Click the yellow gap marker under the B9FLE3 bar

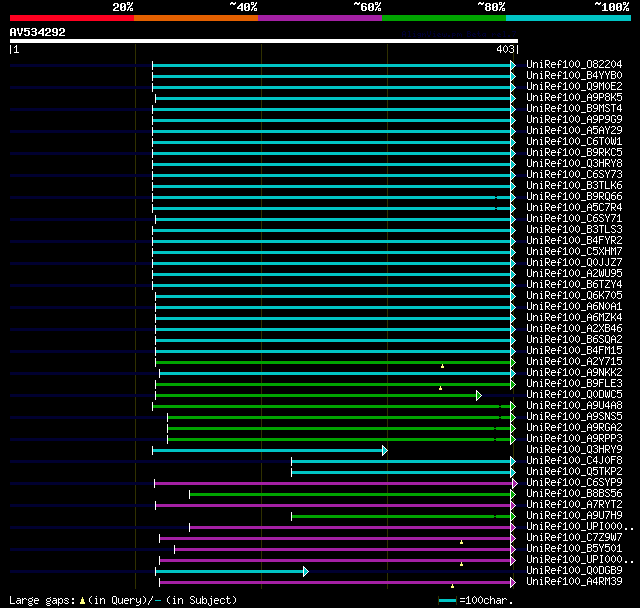(x=440, y=388)
